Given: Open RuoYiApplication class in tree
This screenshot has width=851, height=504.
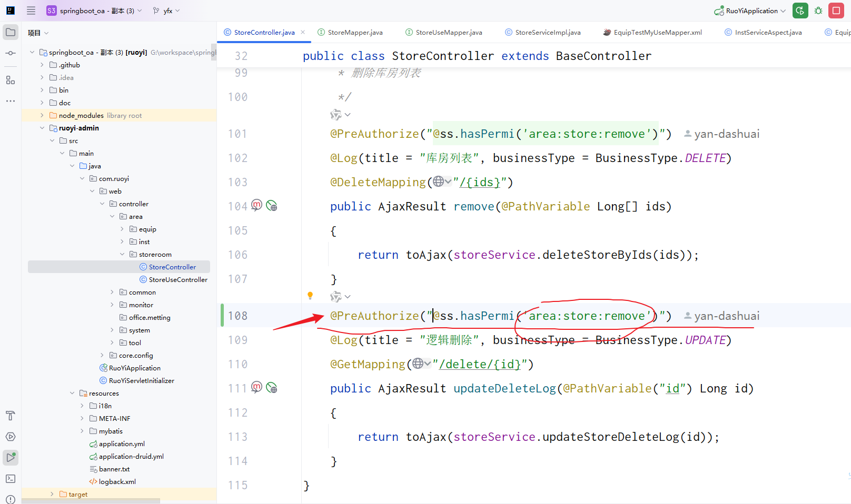Looking at the screenshot, I should 130,368.
